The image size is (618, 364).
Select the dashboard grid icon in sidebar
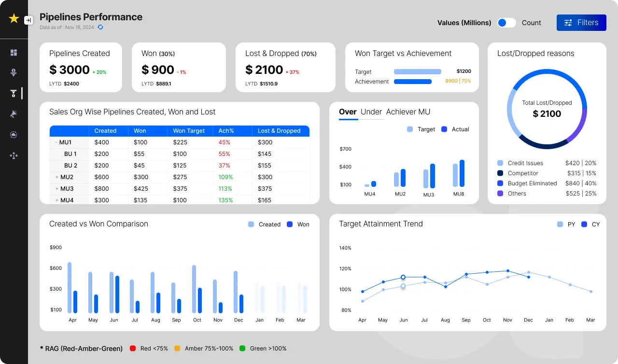click(x=14, y=52)
